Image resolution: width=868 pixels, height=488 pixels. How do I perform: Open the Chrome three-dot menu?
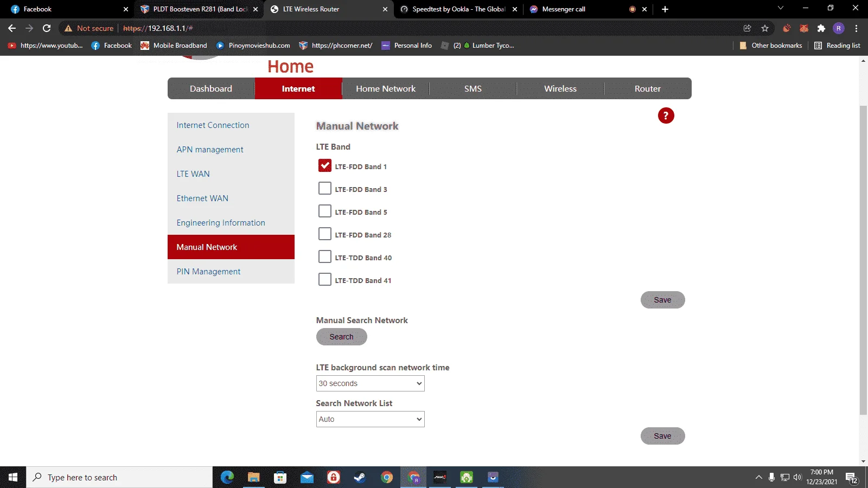[x=857, y=28]
